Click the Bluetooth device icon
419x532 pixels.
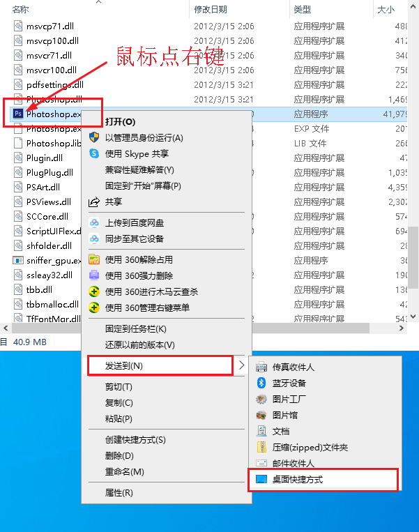(x=261, y=383)
